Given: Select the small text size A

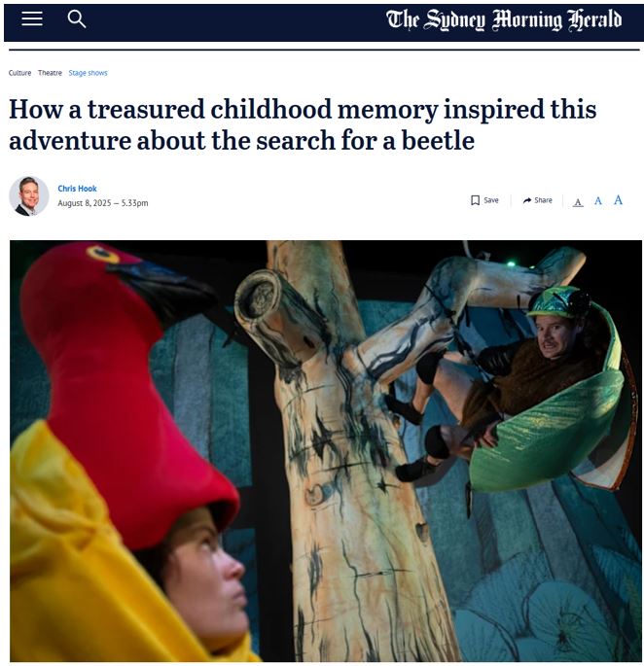Looking at the screenshot, I should point(578,202).
